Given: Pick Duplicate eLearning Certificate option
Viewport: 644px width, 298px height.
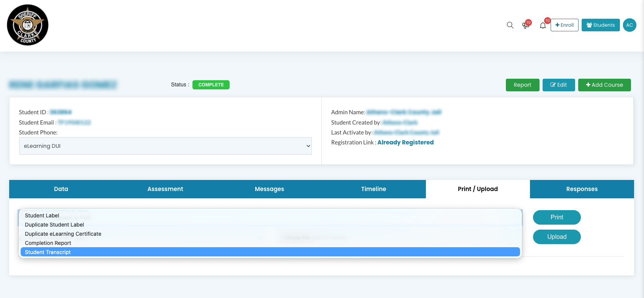Looking at the screenshot, I should 63,234.
